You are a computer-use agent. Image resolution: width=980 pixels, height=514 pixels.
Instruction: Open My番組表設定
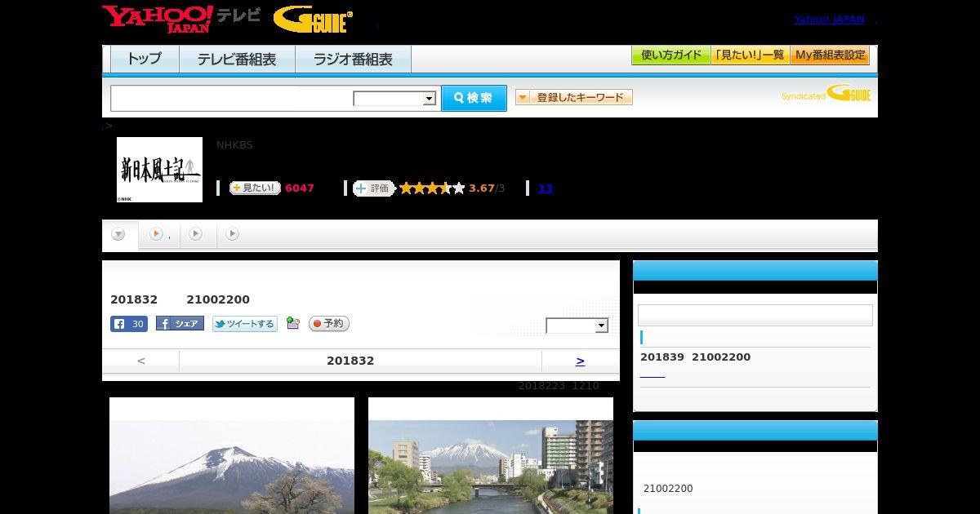point(830,55)
